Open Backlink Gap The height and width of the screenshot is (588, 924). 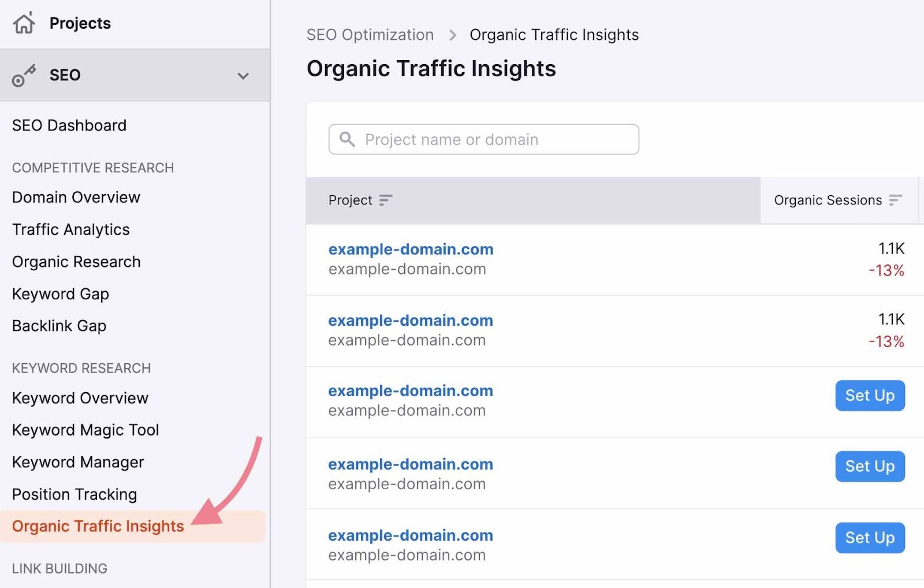pos(59,326)
